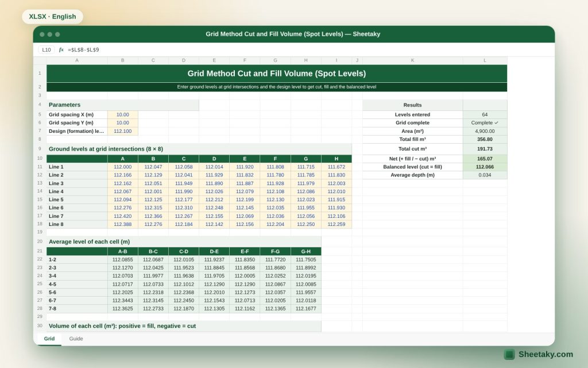This screenshot has height=368, width=588.
Task: Select Net value 165.07
Action: click(x=485, y=159)
